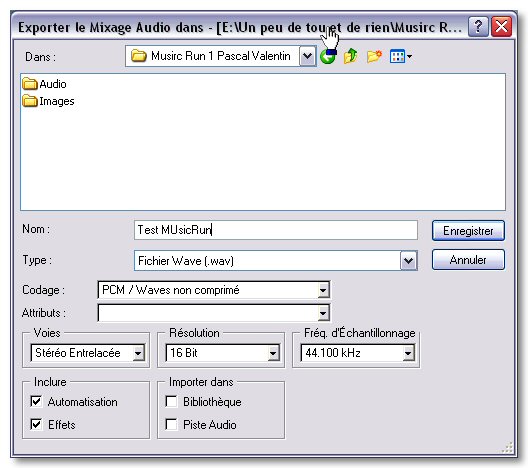The height and width of the screenshot is (468, 528).
Task: Click the help question mark button
Action: [x=478, y=27]
